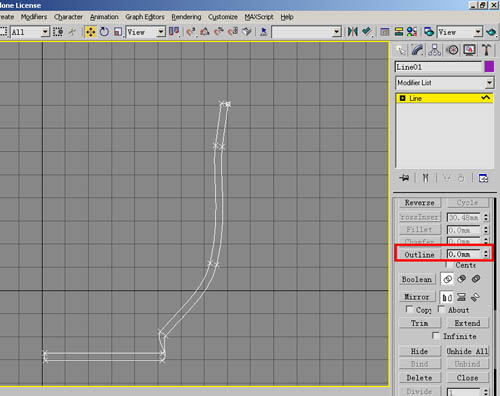Open the Animation menu
The image size is (500, 396).
click(104, 17)
